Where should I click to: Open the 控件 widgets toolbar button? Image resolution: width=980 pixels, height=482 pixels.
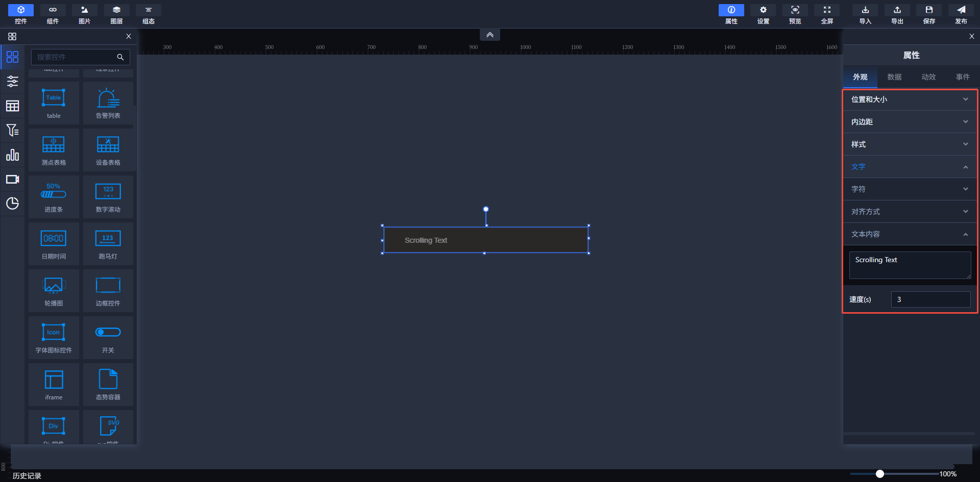(21, 14)
